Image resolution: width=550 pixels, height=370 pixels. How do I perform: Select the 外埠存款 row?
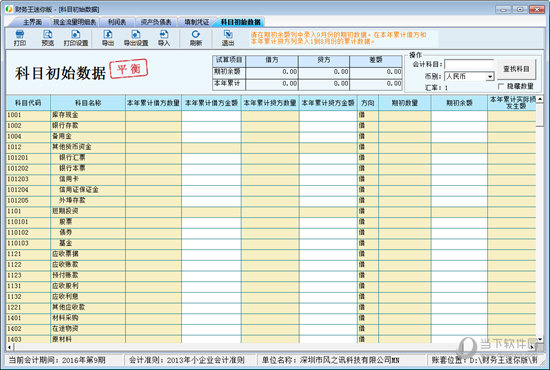tap(72, 201)
